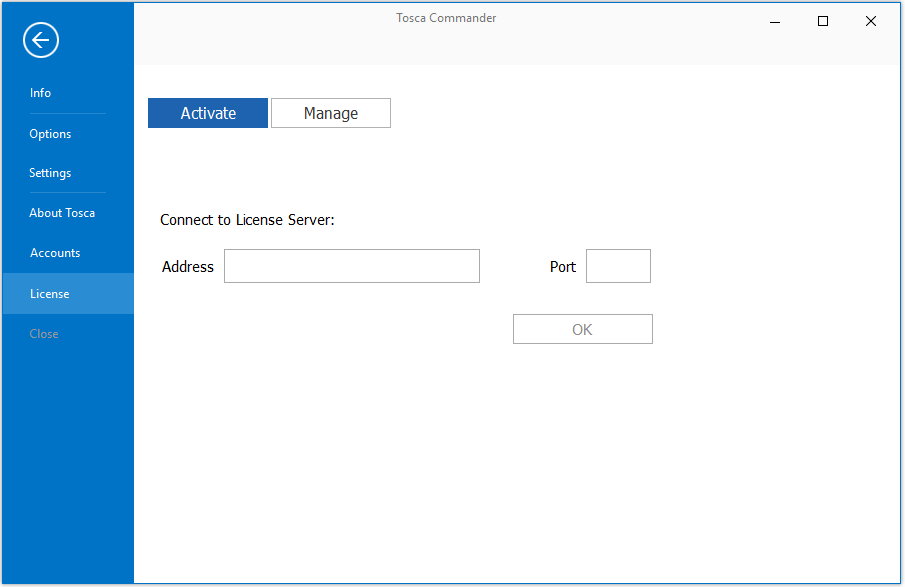Confirm with the OK button
Viewport: 905px width, 587px height.
[x=582, y=329]
